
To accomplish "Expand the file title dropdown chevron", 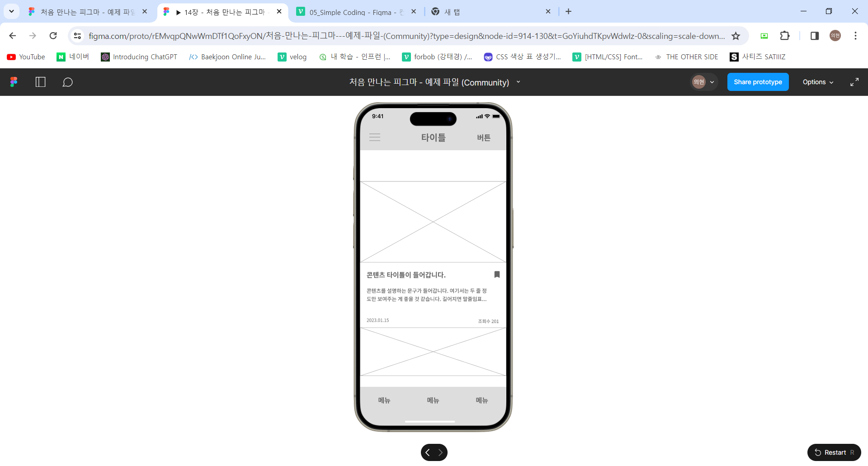I will click(x=518, y=82).
